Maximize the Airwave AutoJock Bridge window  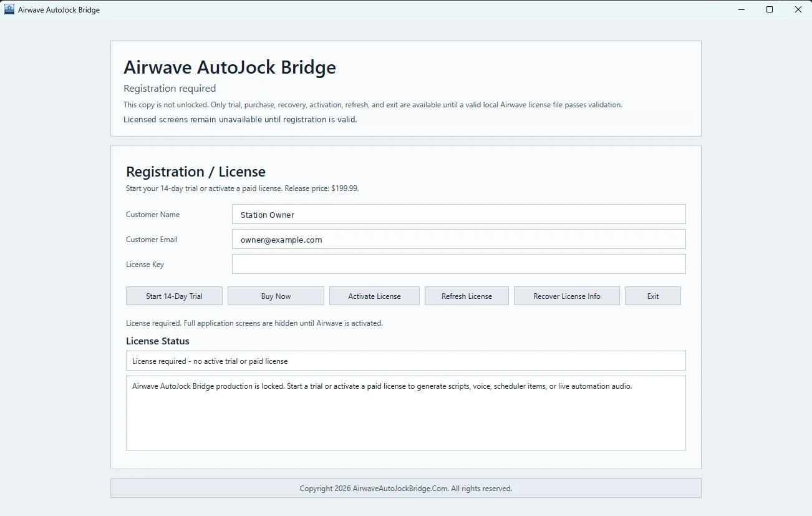coord(770,9)
